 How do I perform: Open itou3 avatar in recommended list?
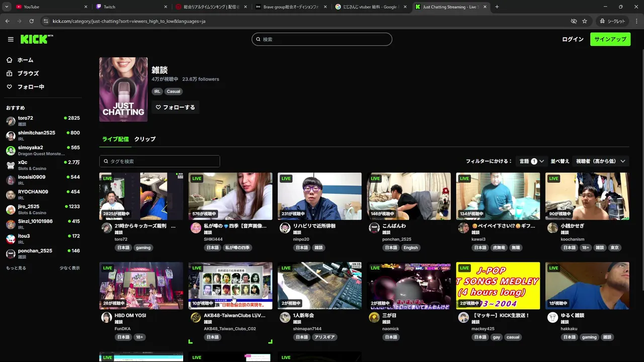click(x=11, y=239)
